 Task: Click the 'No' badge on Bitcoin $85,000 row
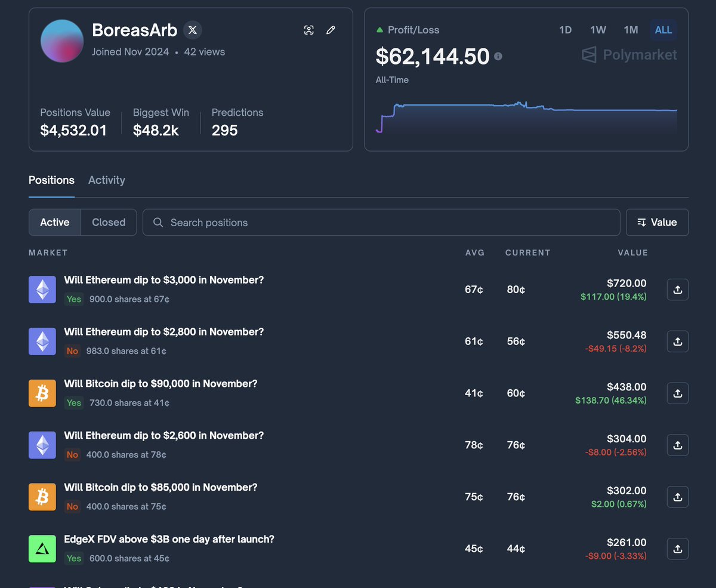[x=72, y=506]
